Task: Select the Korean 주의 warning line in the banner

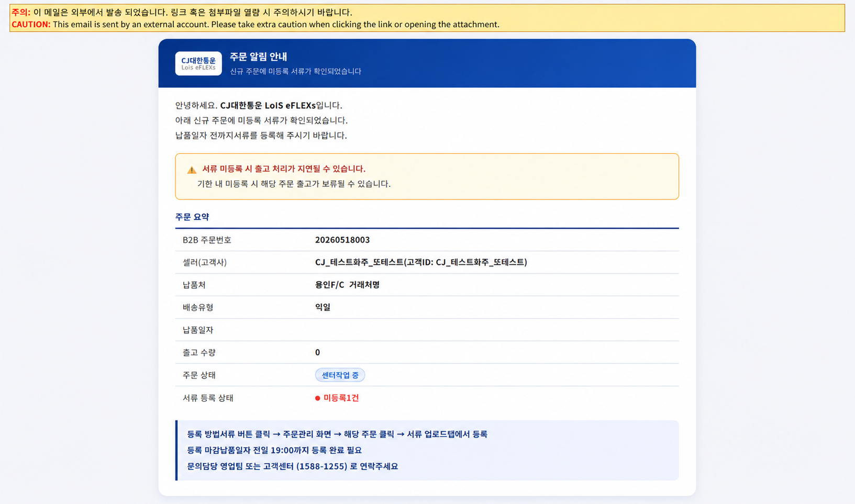Action: pyautogui.click(x=182, y=12)
